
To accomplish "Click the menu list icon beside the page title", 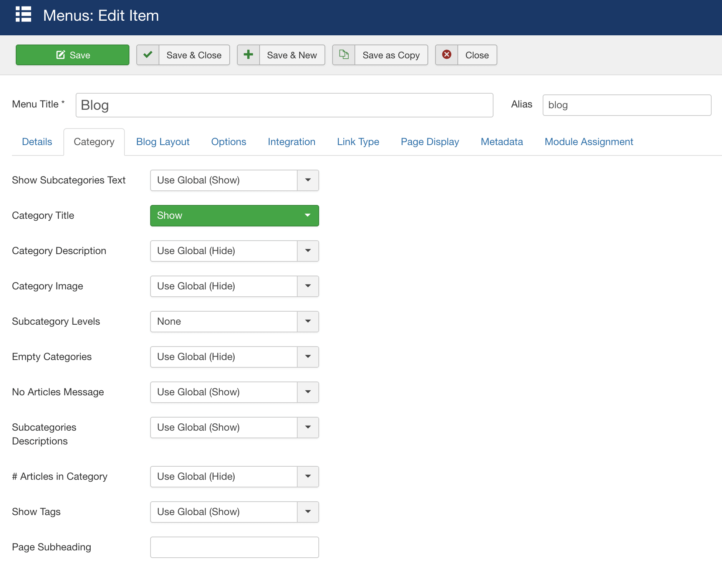I will (23, 15).
